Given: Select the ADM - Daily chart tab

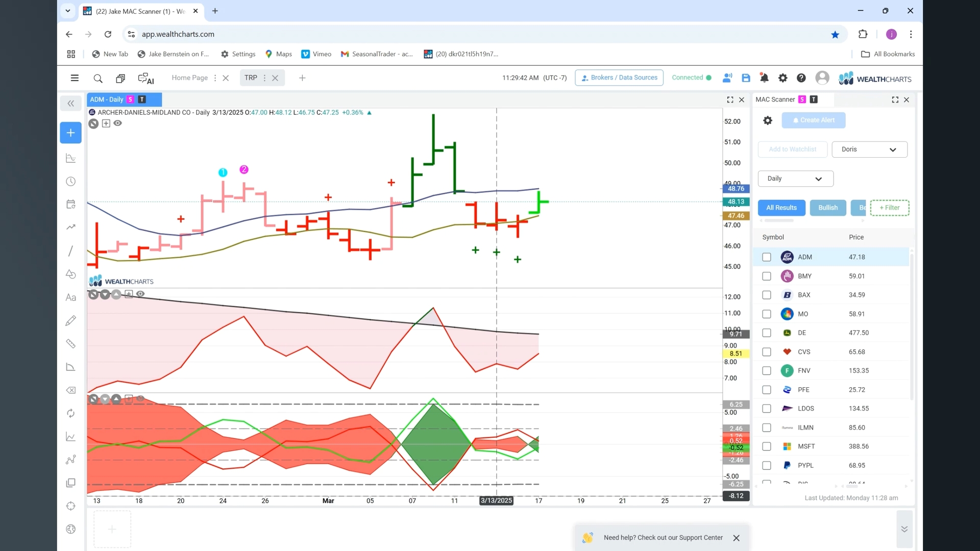Looking at the screenshot, I should click(124, 99).
